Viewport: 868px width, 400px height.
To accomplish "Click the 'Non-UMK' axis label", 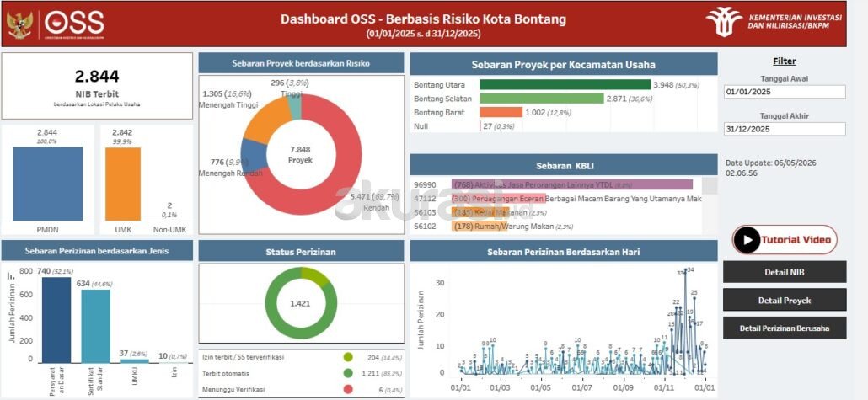I will click(x=169, y=229).
